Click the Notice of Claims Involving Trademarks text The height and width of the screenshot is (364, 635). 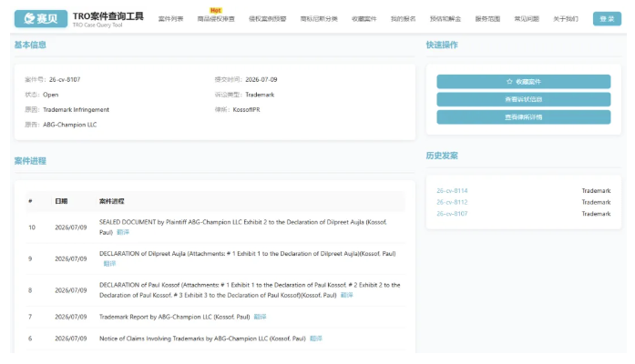[x=202, y=339]
